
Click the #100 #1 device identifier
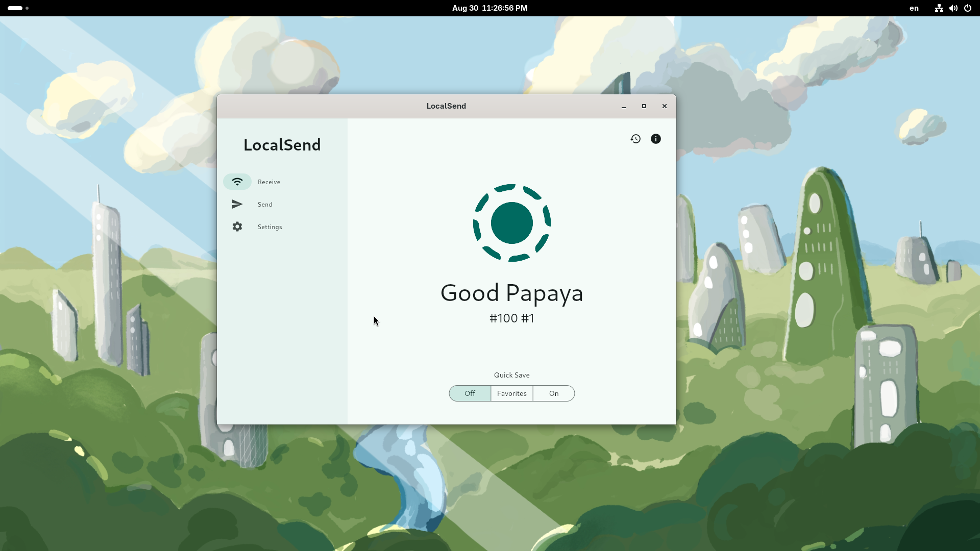coord(512,318)
